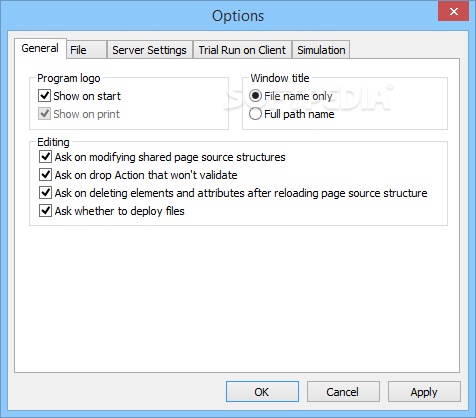Click the Cancel button
Image resolution: width=476 pixels, height=418 pixels.
click(343, 392)
